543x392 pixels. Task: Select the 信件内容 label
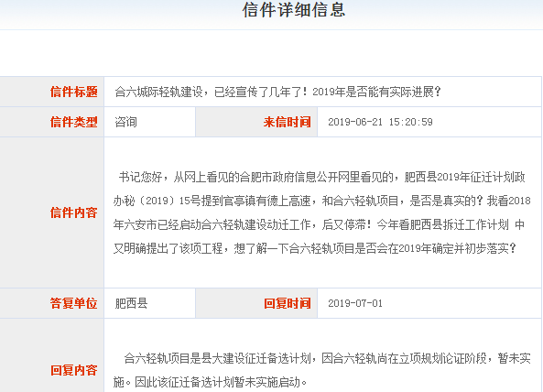pos(74,212)
